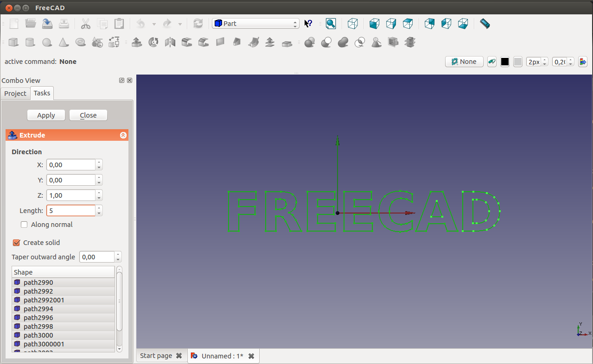Click the black line color swatch
The image size is (593, 364).
pyautogui.click(x=505, y=62)
